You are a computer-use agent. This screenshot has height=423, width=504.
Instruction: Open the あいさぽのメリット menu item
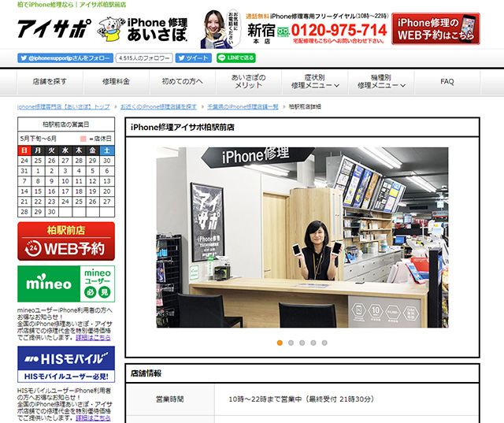pos(249,82)
